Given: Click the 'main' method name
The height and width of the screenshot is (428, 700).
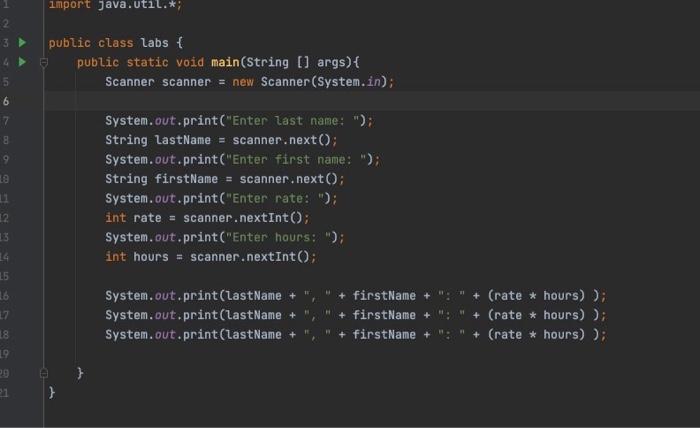Looking at the screenshot, I should [x=225, y=62].
